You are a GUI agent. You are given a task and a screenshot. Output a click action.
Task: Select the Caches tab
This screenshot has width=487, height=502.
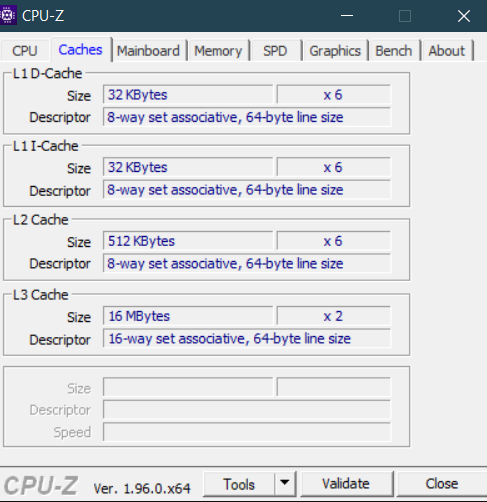80,50
